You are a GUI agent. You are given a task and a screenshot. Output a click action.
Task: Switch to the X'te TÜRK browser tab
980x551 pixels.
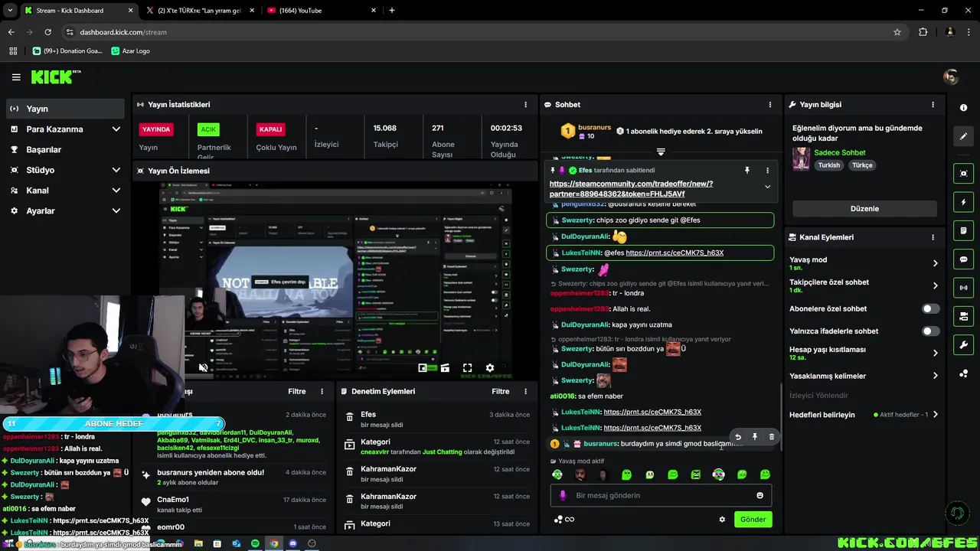tap(199, 11)
